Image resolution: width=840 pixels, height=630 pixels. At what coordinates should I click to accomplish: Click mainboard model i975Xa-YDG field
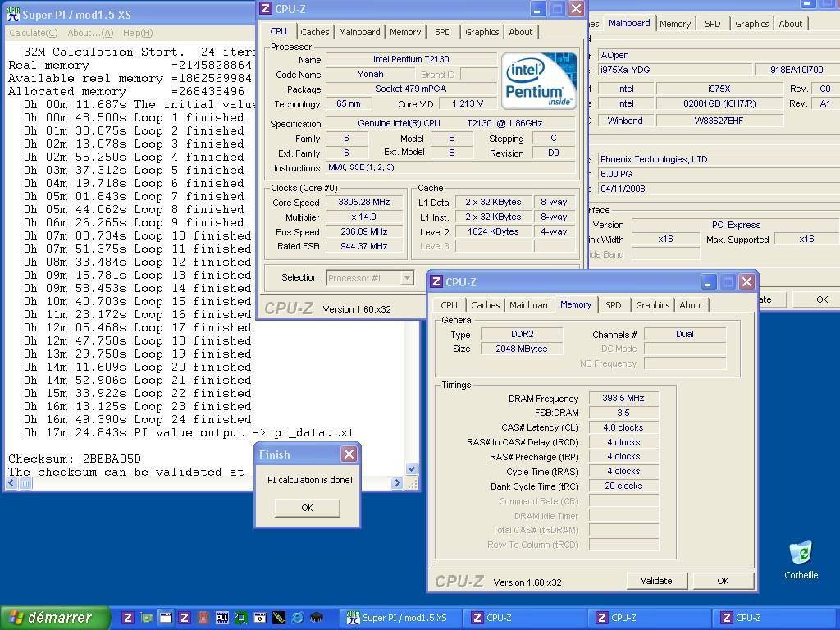673,70
